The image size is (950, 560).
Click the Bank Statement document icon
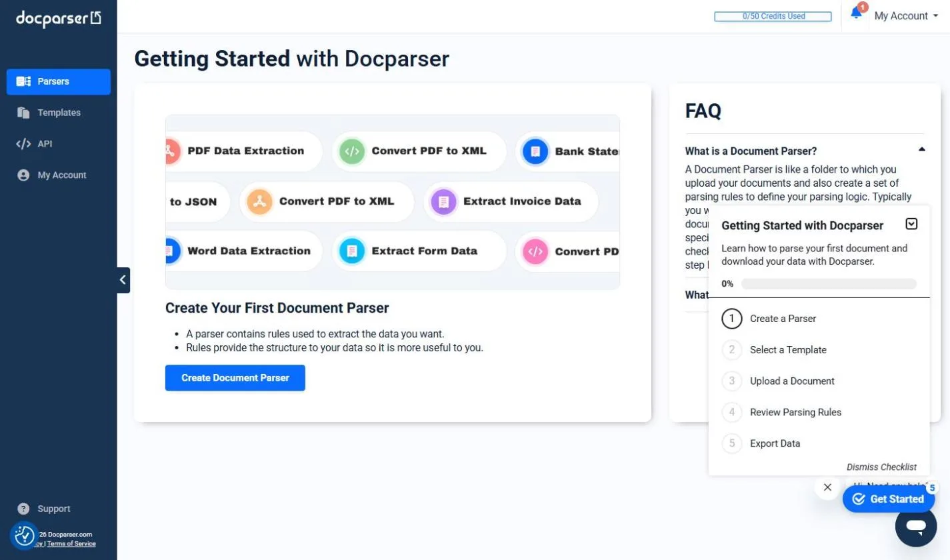pos(535,151)
